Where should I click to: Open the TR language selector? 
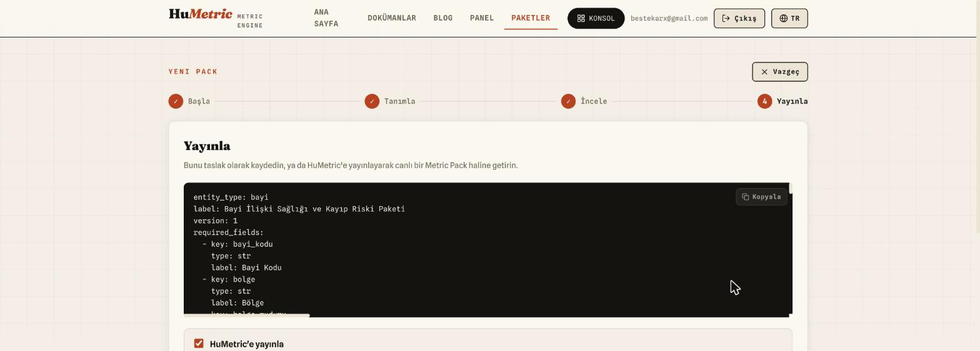point(789,18)
